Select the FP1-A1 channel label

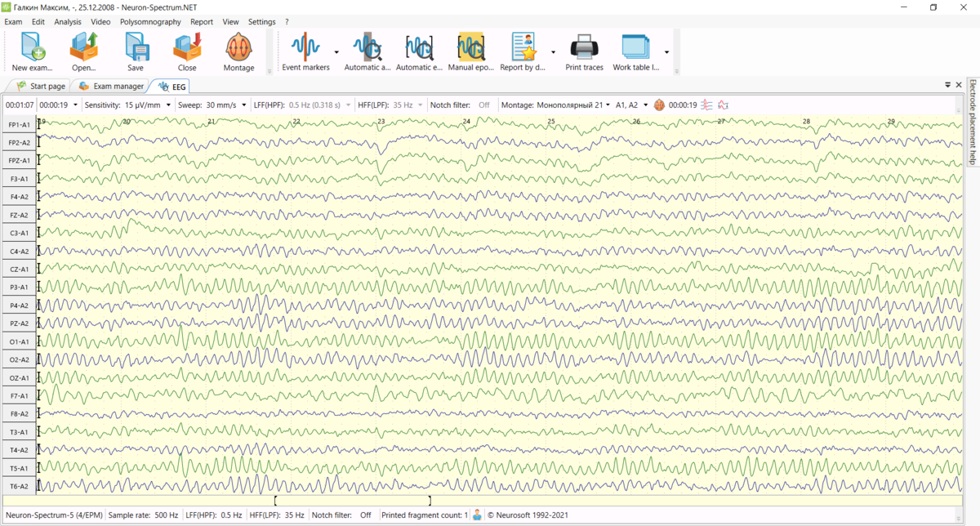coord(19,125)
